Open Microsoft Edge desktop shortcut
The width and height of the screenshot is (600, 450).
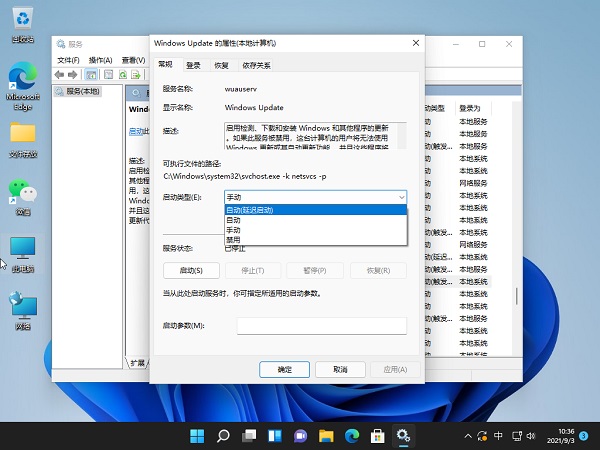pos(22,78)
